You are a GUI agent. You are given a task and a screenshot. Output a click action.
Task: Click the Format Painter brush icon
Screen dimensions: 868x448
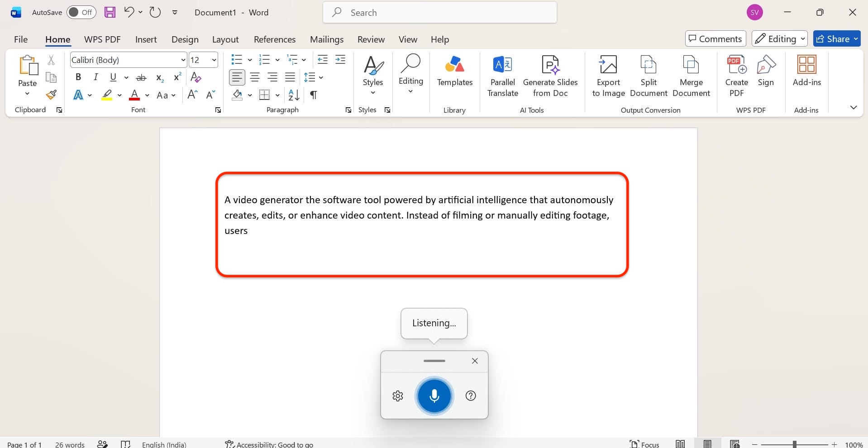pyautogui.click(x=51, y=95)
